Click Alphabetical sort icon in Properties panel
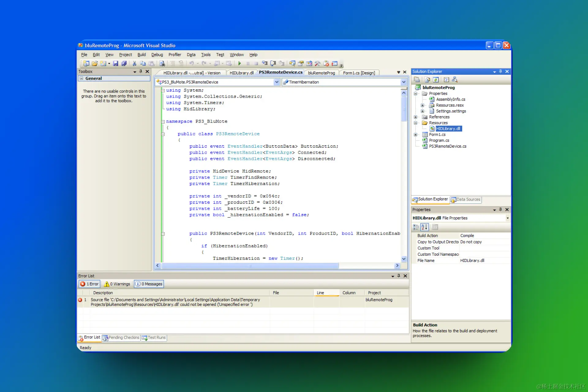Image resolution: width=588 pixels, height=392 pixels. (x=424, y=227)
